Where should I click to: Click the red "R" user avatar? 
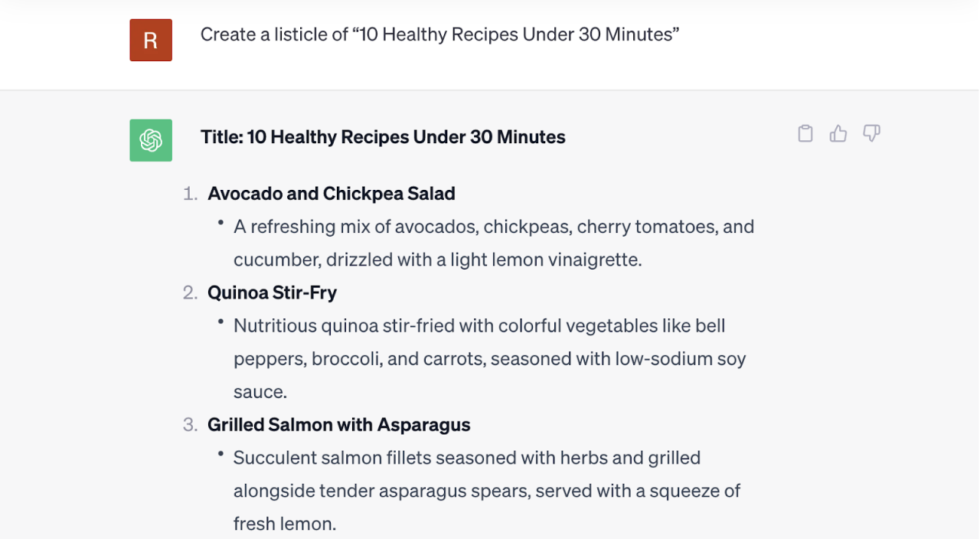click(x=151, y=40)
